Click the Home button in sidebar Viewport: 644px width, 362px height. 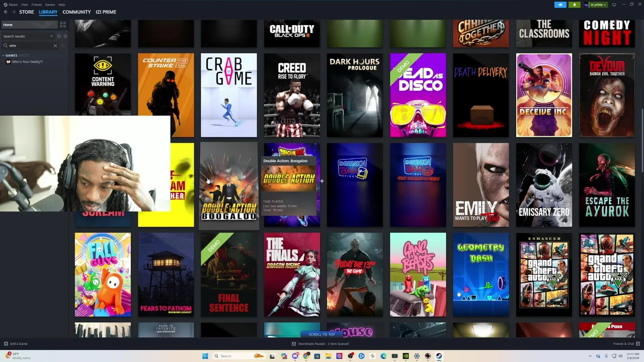[30, 25]
